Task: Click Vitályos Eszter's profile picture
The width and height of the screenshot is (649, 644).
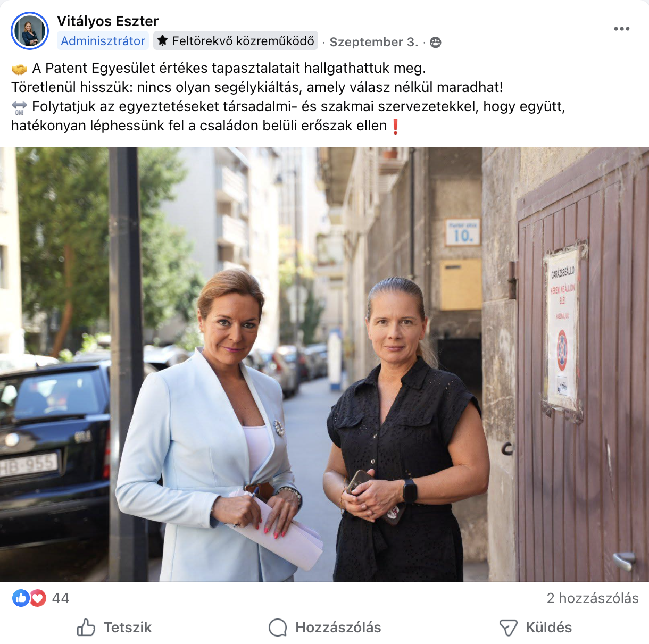Action: 30,31
